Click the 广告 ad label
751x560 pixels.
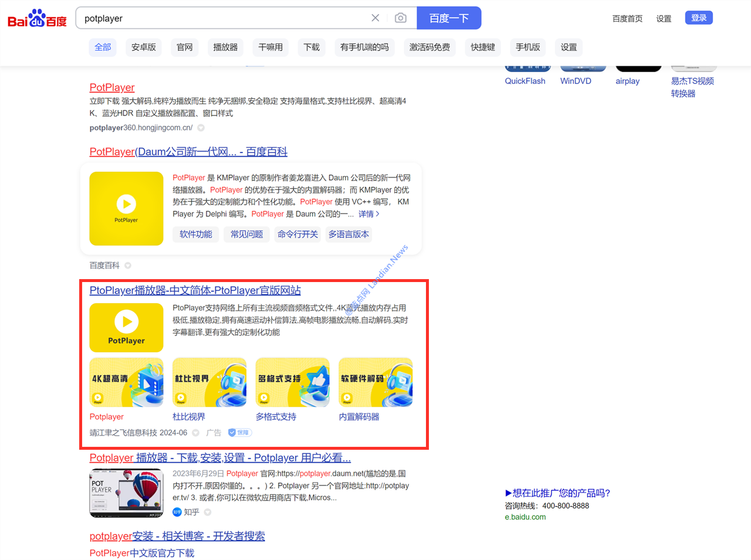point(214,433)
